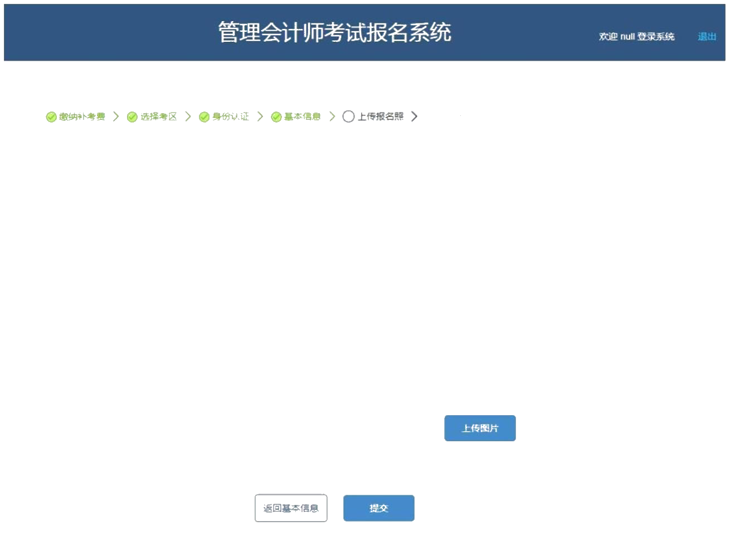The image size is (730, 560).
Task: Click green checkmark icon beside 选择考区
Action: pyautogui.click(x=132, y=117)
